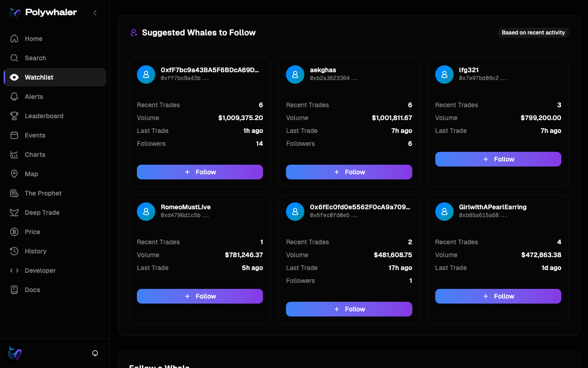Image resolution: width=588 pixels, height=368 pixels.
Task: Click the lfg321 username
Action: [x=469, y=70]
